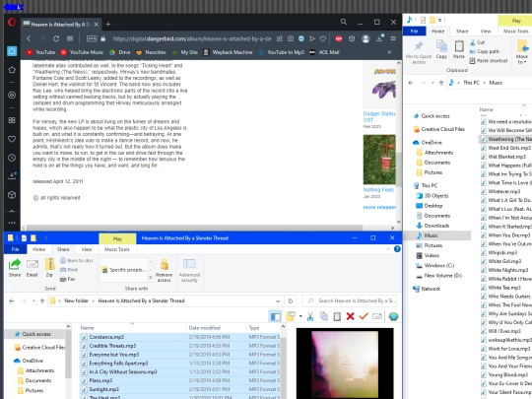Click the heart bookmark icon in address bar

point(323,38)
